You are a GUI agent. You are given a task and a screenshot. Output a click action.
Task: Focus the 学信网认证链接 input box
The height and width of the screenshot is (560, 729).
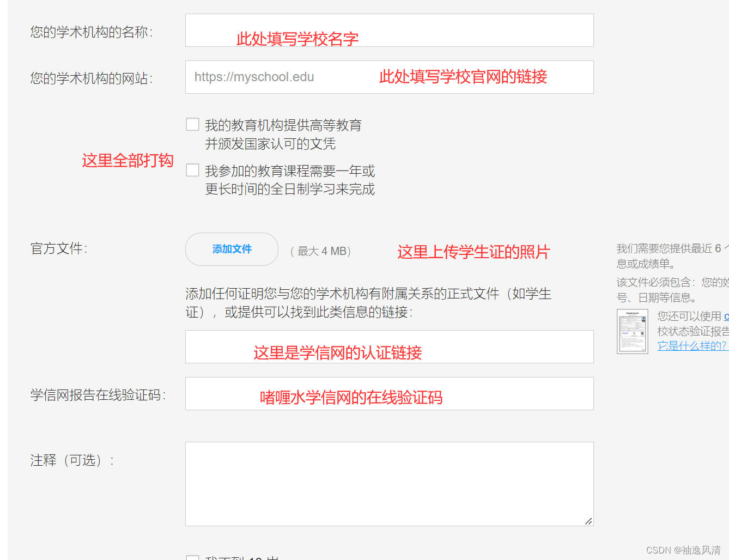tap(389, 346)
